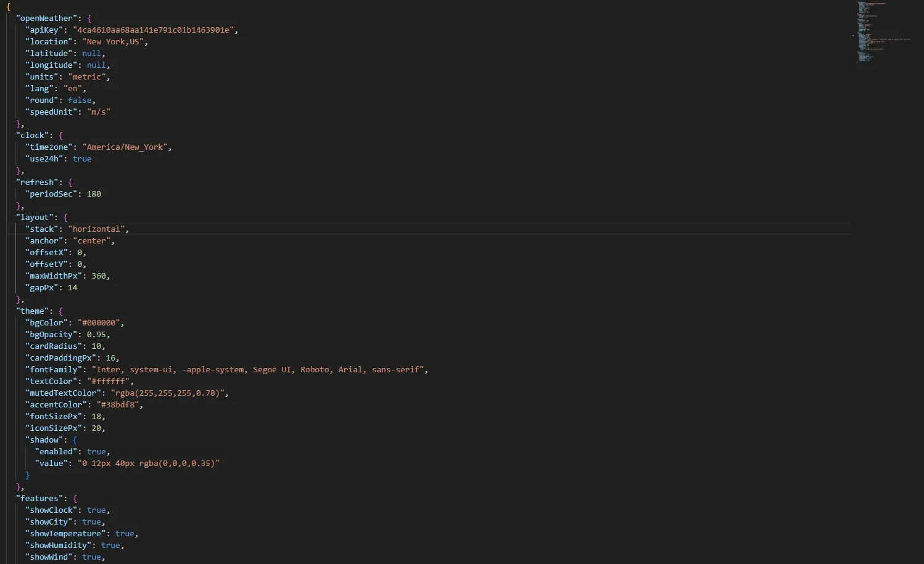Click the rgba mutedTextColor value
Image resolution: width=924 pixels, height=564 pixels.
pos(170,393)
